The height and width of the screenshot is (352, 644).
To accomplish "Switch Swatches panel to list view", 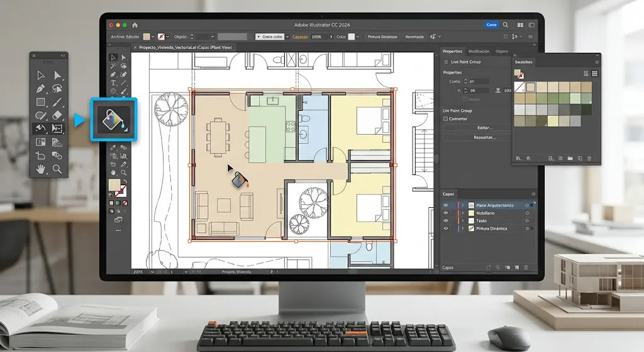I will (586, 74).
